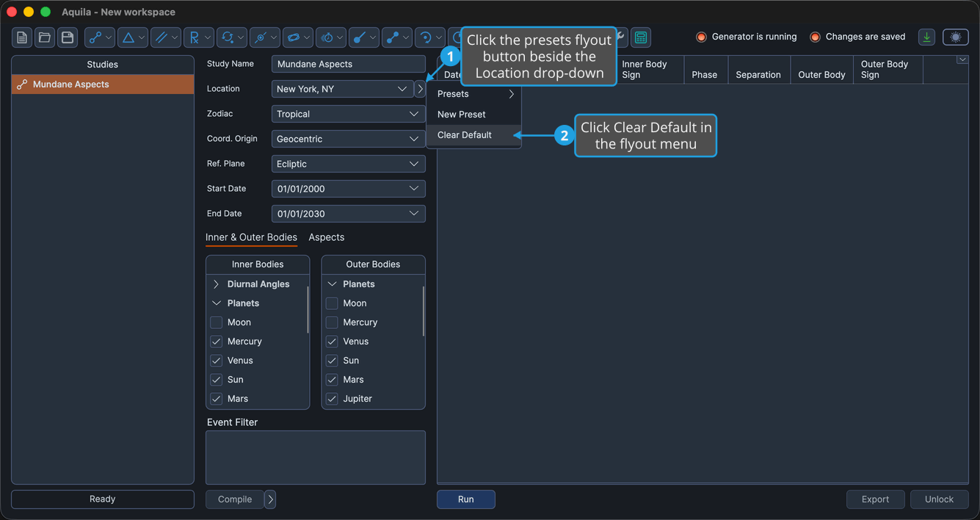
Task: Collapse Planets group in Inner Bodies
Action: pyautogui.click(x=216, y=303)
